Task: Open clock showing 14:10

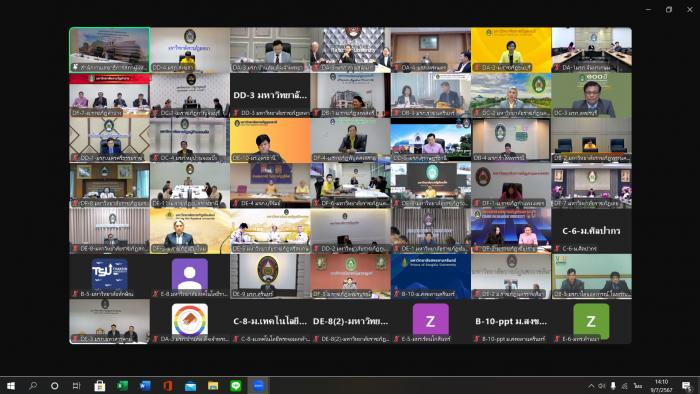Action: [x=662, y=386]
